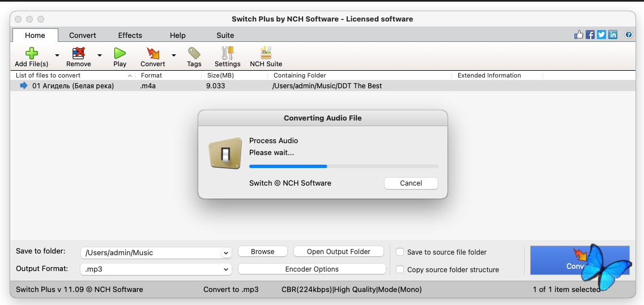This screenshot has width=644, height=305.
Task: Click the blue help question mark icon
Action: pos(628,35)
